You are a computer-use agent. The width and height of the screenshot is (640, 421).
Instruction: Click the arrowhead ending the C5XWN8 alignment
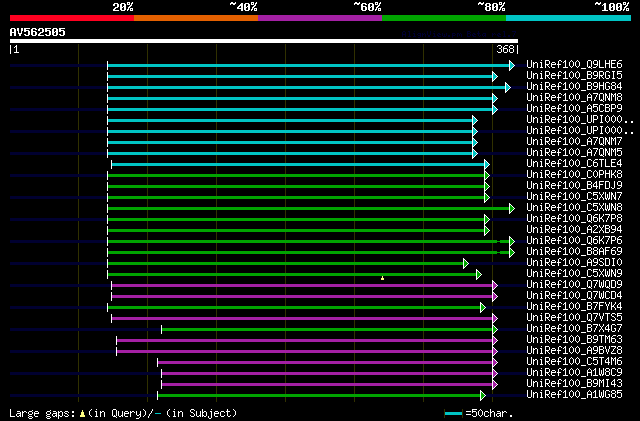[512, 209]
